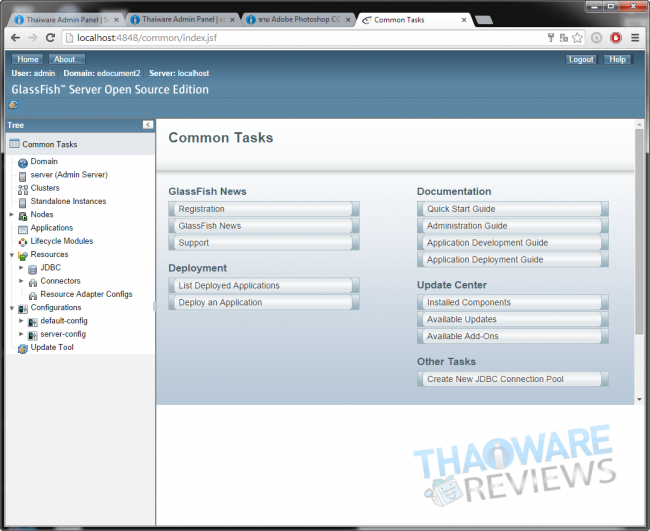Click the Common Tasks icon in tree header
The width and height of the screenshot is (650, 531).
point(15,144)
